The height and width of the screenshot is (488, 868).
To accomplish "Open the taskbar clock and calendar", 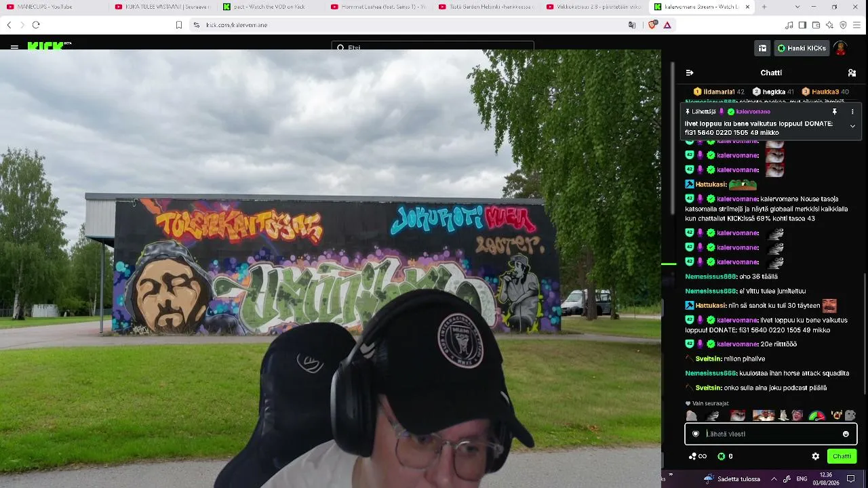I will (826, 479).
